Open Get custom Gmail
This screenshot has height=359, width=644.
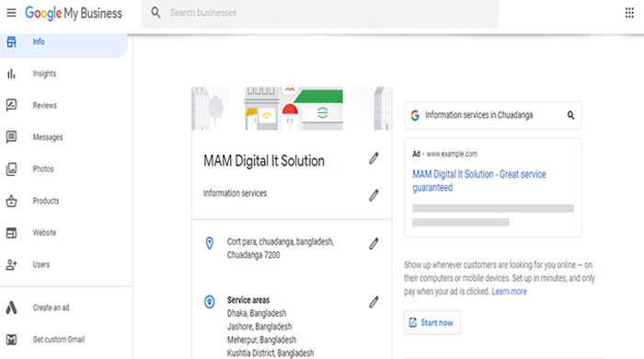coord(59,340)
